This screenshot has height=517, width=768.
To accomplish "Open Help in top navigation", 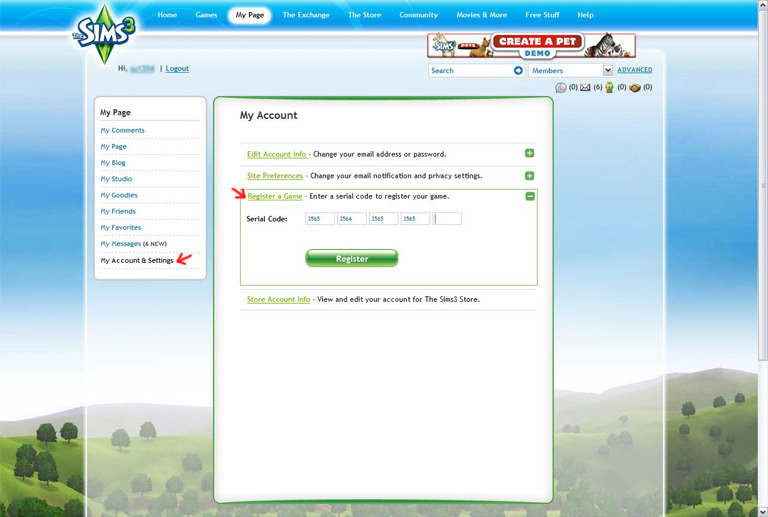I will tap(585, 15).
